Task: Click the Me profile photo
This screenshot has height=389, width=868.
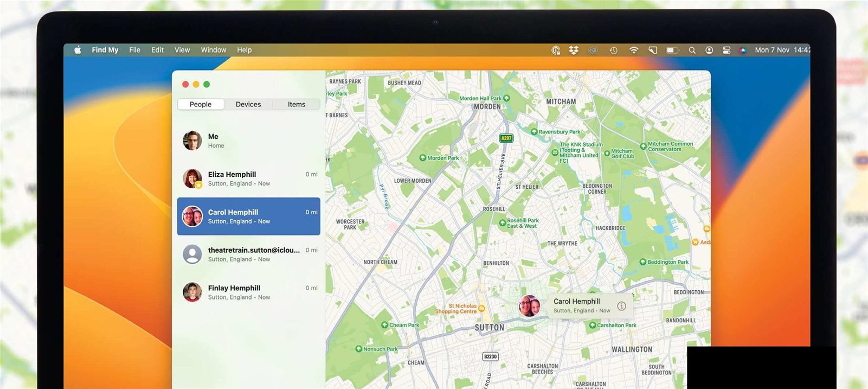Action: click(192, 141)
